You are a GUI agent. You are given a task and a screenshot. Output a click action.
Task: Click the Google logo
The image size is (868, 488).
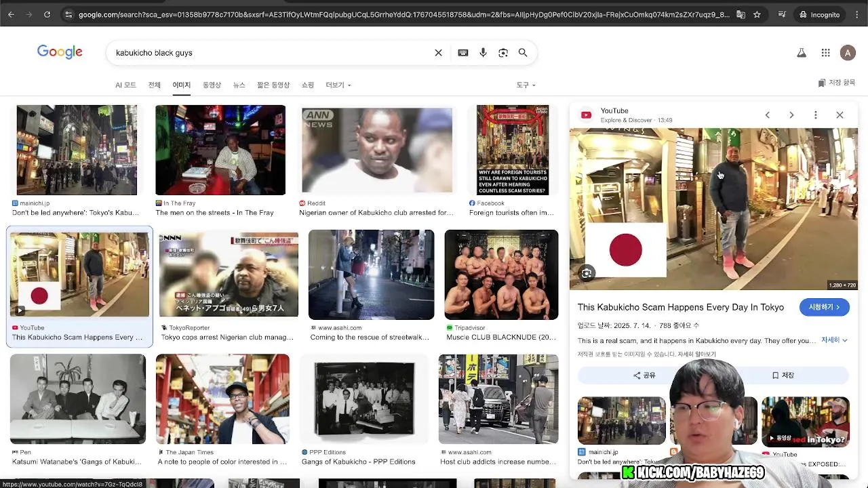60,52
